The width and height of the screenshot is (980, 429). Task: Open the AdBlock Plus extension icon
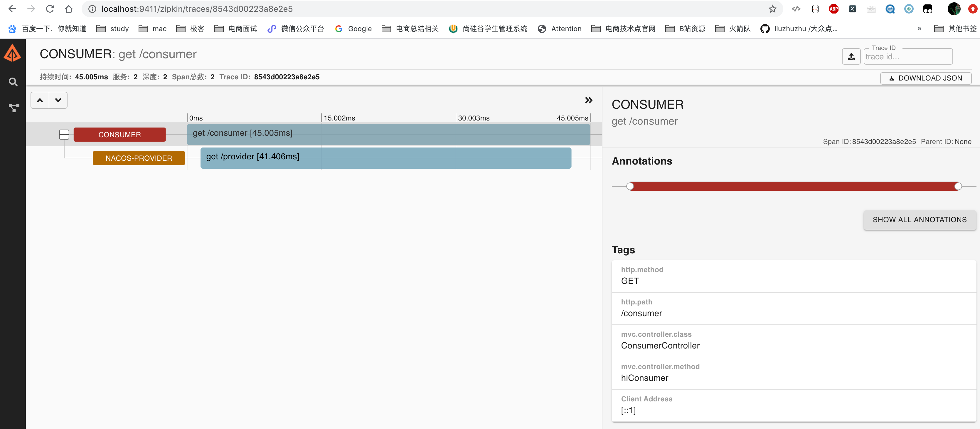[833, 9]
